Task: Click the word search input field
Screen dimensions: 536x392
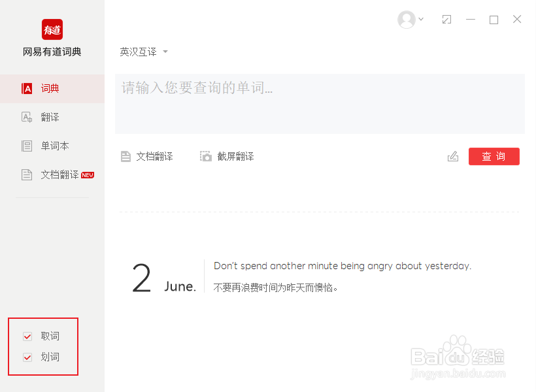Action: 320,104
